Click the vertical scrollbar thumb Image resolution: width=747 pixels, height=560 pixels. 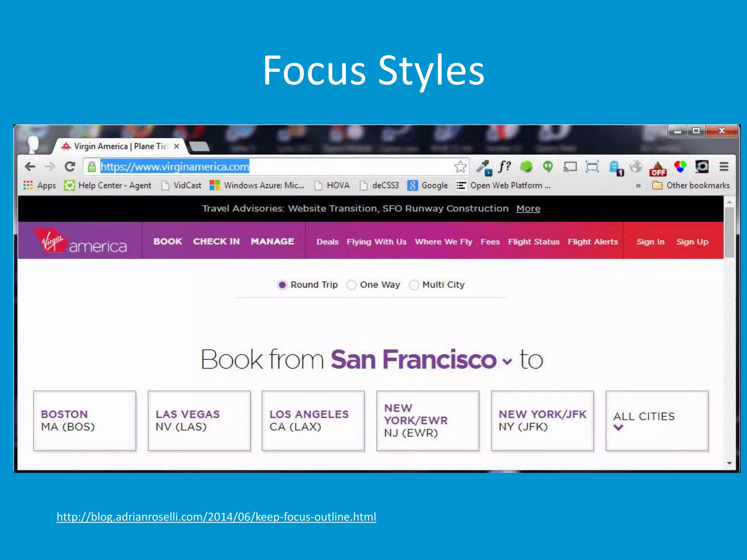point(729,233)
